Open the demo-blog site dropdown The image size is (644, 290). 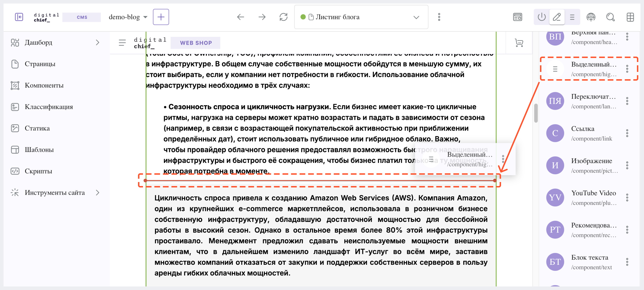tap(128, 17)
